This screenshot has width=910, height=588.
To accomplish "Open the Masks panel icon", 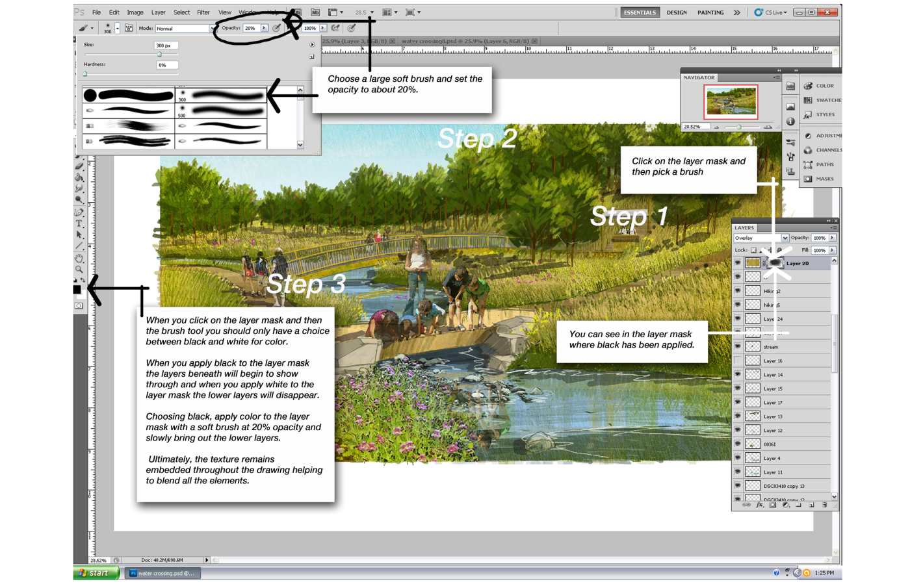I will (x=808, y=179).
